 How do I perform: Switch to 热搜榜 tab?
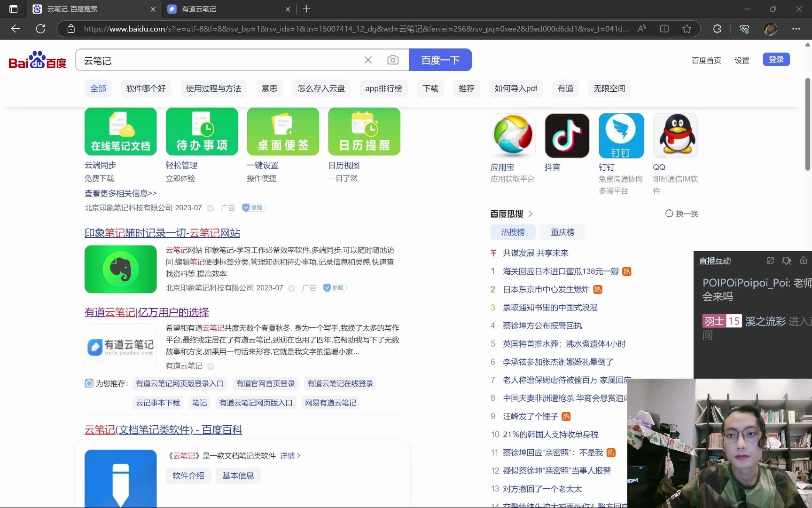click(x=513, y=232)
